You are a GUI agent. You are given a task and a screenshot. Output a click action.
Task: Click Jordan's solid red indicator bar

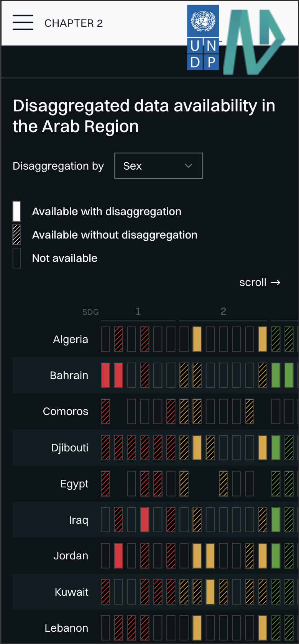[x=118, y=556]
